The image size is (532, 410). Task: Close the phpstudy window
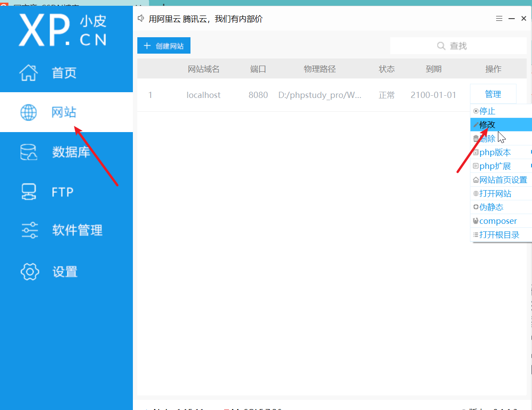coord(524,19)
